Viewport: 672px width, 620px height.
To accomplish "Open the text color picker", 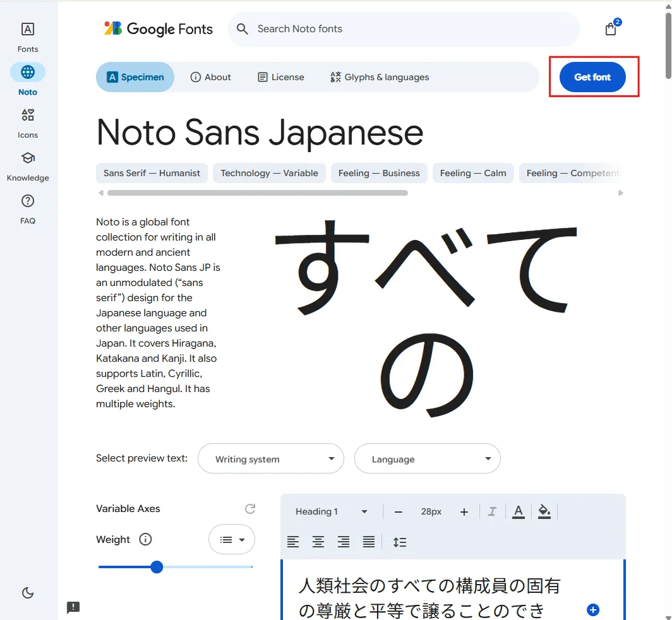I will [518, 511].
